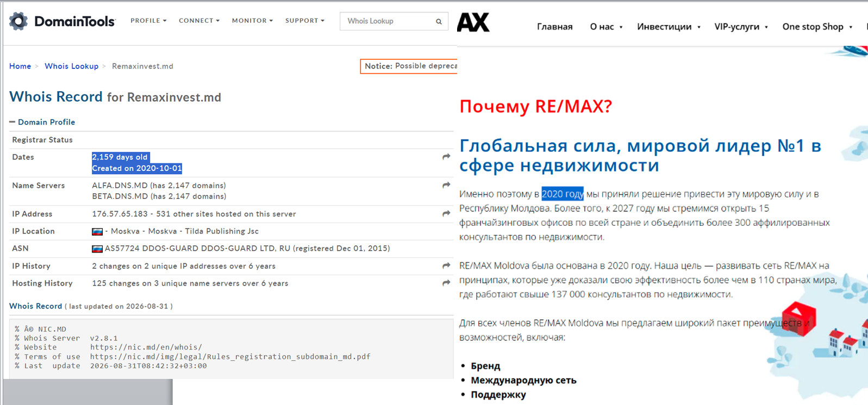Click the Russian flag in the ASN row
The image size is (868, 405).
[97, 249]
